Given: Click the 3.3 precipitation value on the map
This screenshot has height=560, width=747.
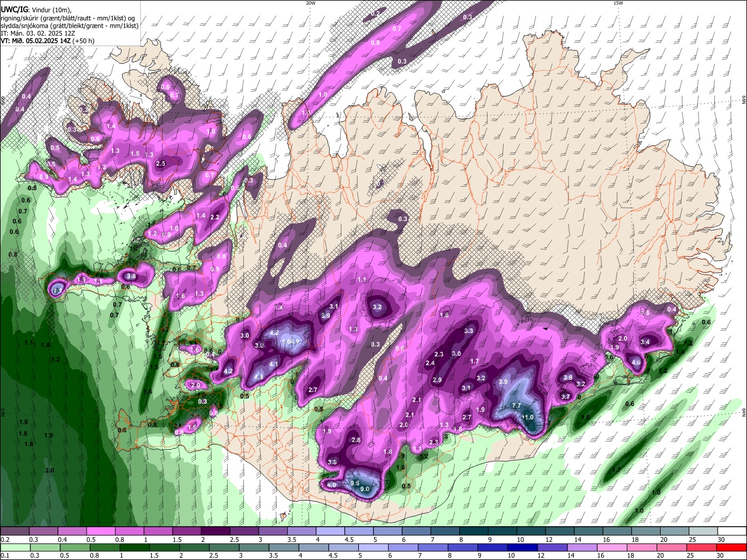Looking at the screenshot, I should [469, 331].
